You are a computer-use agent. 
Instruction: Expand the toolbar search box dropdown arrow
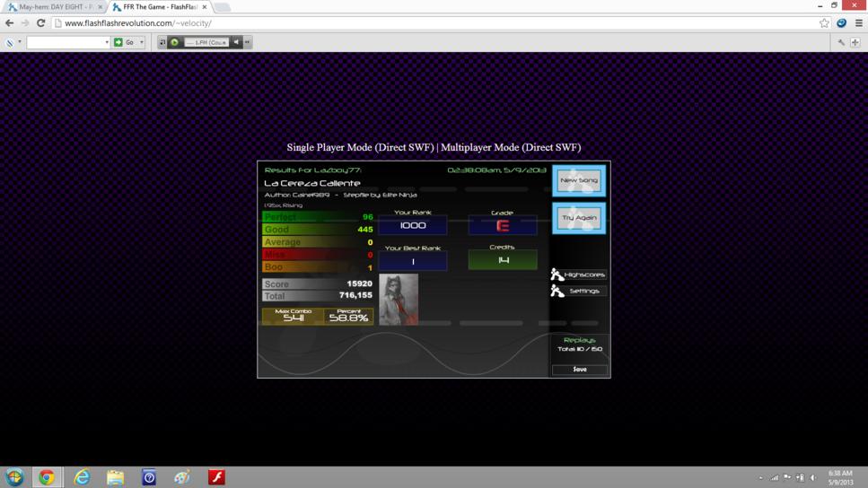107,42
